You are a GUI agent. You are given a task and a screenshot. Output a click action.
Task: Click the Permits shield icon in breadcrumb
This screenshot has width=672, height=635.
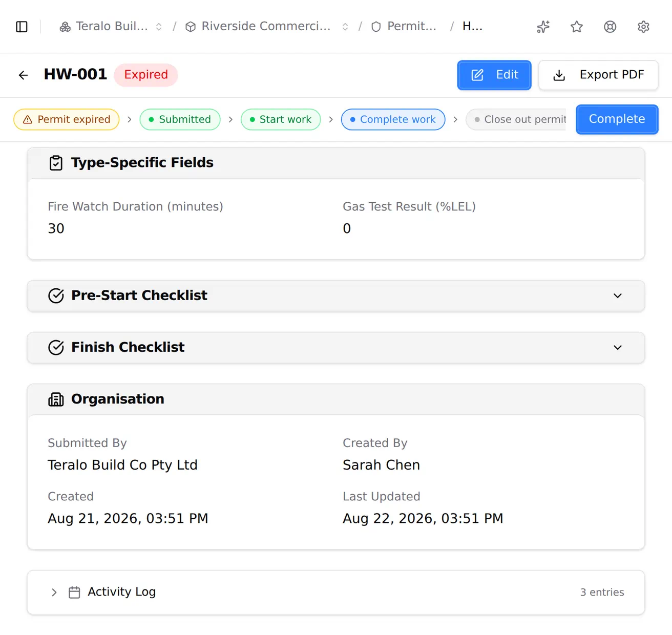click(x=376, y=27)
